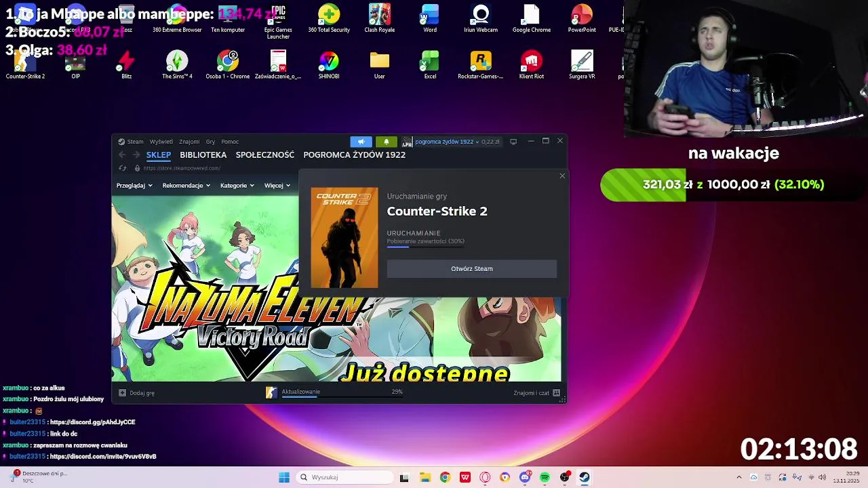This screenshot has height=488, width=868.
Task: Open 360 Total Security desktop icon
Action: [x=329, y=18]
